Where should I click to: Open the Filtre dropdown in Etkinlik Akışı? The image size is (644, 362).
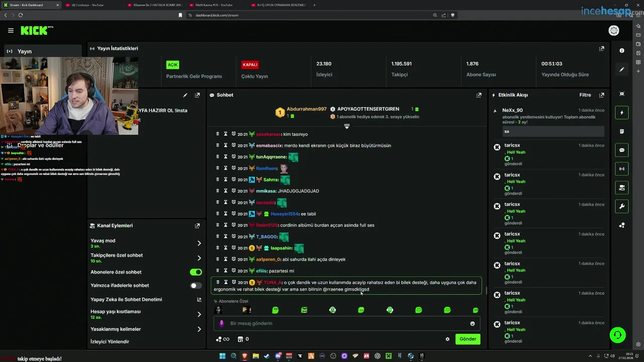click(585, 95)
